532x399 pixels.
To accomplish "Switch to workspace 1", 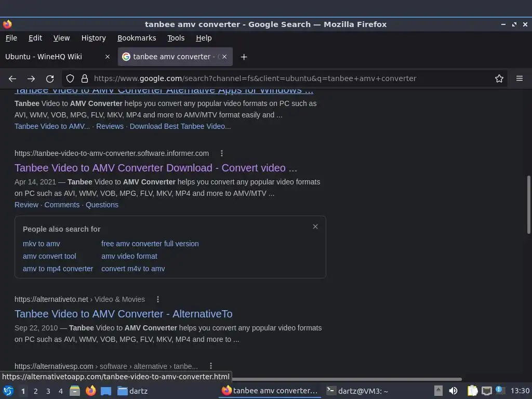I will [x=23, y=391].
